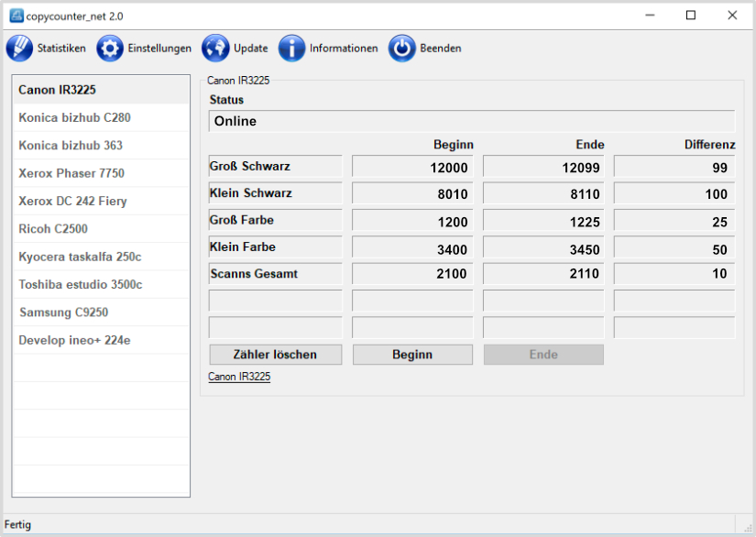The image size is (756, 537).
Task: Click the Groß Schwarz label field
Action: pyautogui.click(x=275, y=166)
